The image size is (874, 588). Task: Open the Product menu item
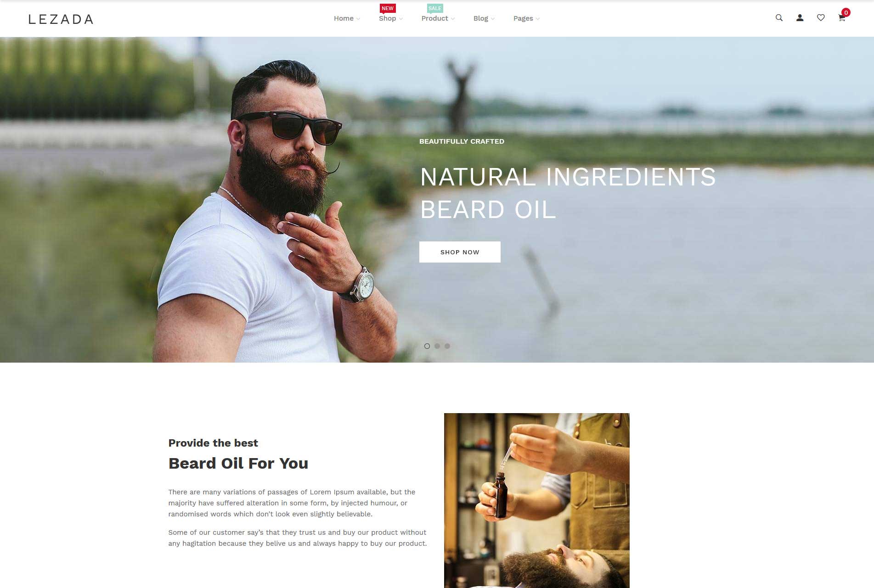[434, 18]
